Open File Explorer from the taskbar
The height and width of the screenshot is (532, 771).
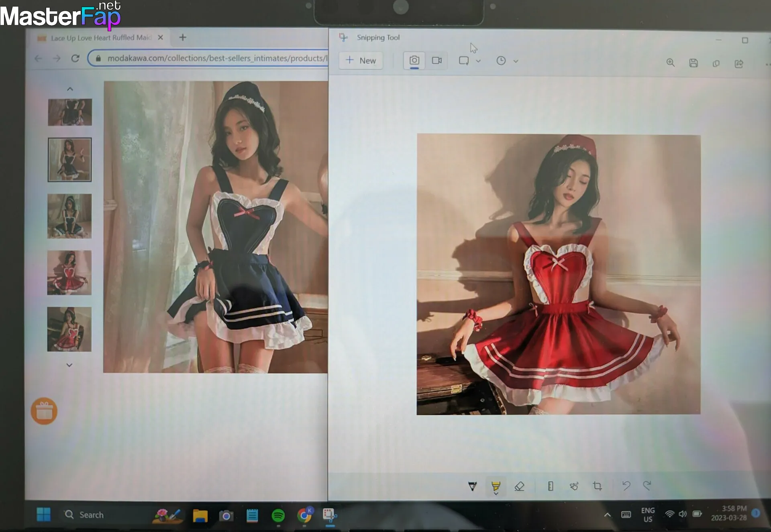point(200,515)
